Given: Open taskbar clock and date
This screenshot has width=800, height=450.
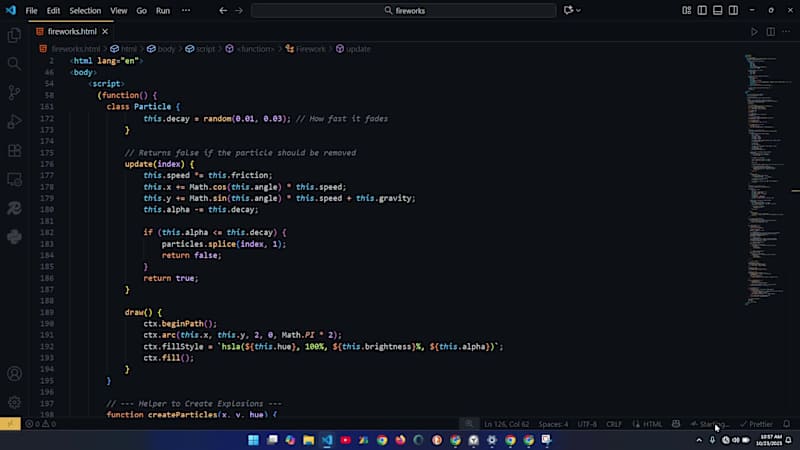Looking at the screenshot, I should [x=770, y=440].
